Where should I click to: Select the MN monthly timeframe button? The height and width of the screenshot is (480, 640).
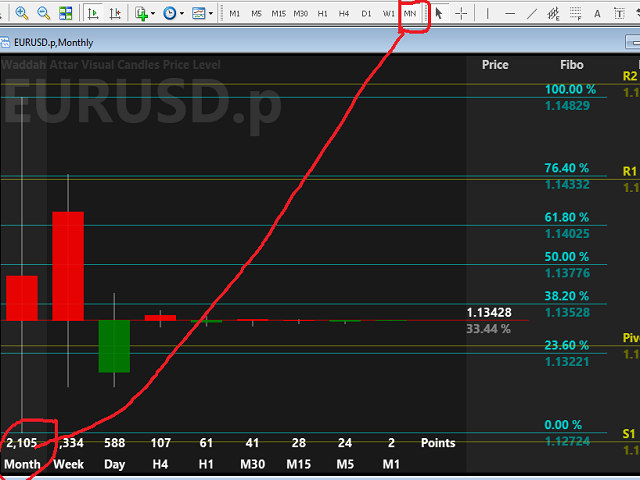coord(410,13)
